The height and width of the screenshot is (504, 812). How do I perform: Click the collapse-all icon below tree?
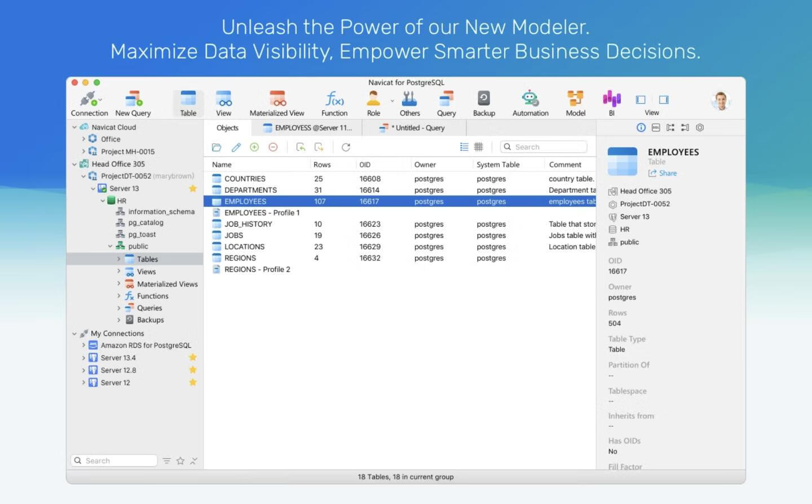click(193, 461)
